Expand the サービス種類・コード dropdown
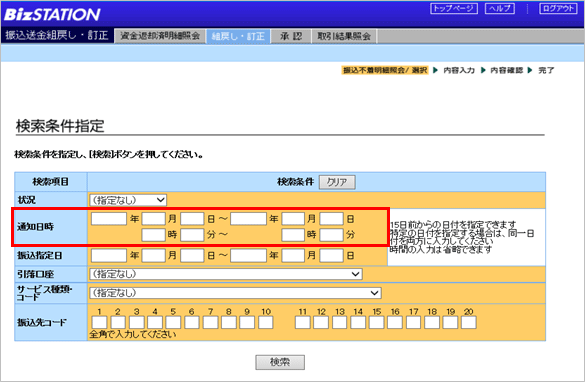 point(235,293)
